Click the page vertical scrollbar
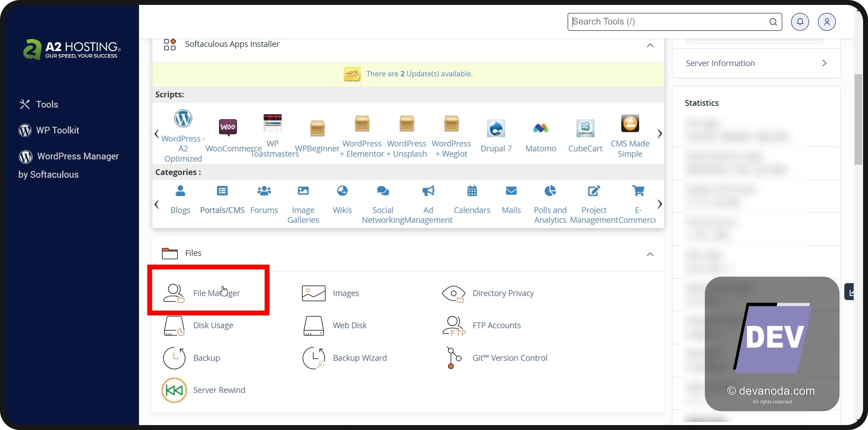 coord(858,119)
